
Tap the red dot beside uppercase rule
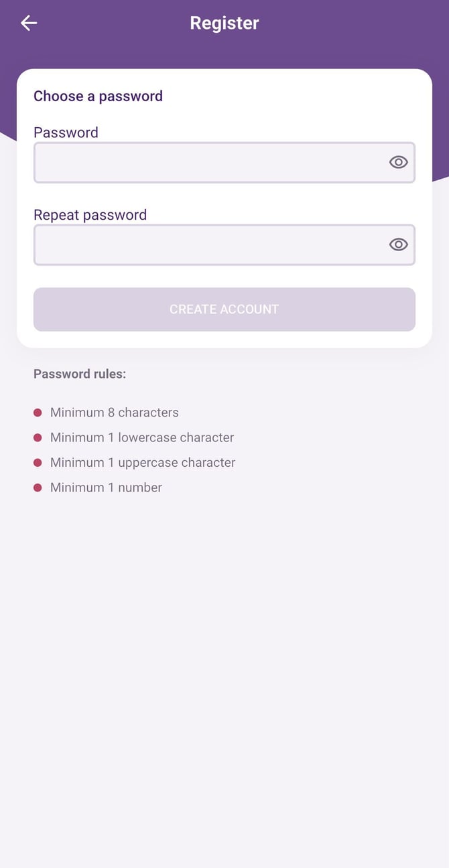tap(38, 463)
